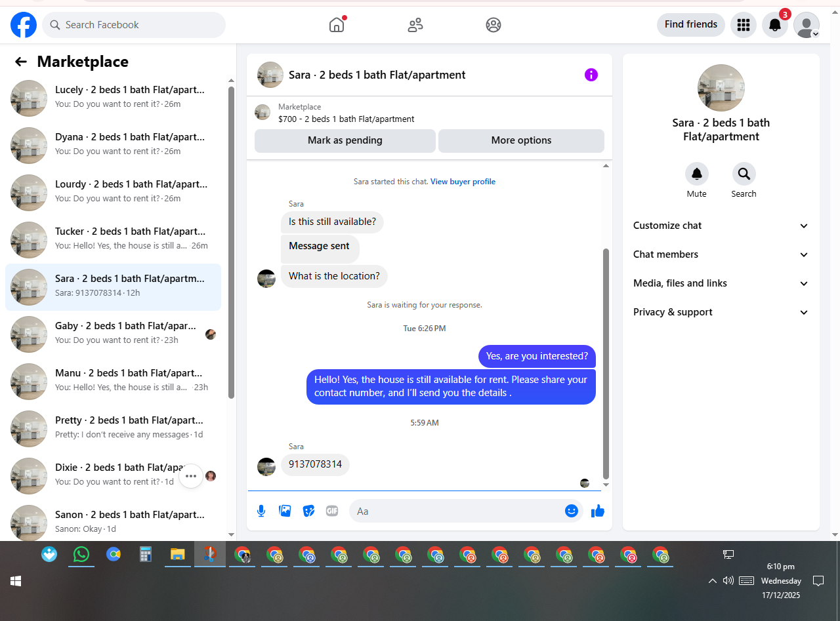The height and width of the screenshot is (621, 840).
Task: Click the large listing photo in right panel
Action: tap(721, 88)
